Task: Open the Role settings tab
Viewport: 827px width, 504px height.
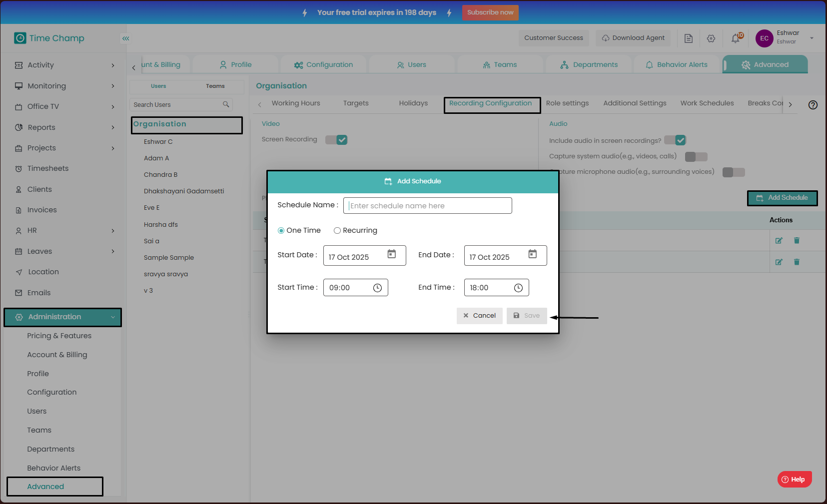Action: 567,103
